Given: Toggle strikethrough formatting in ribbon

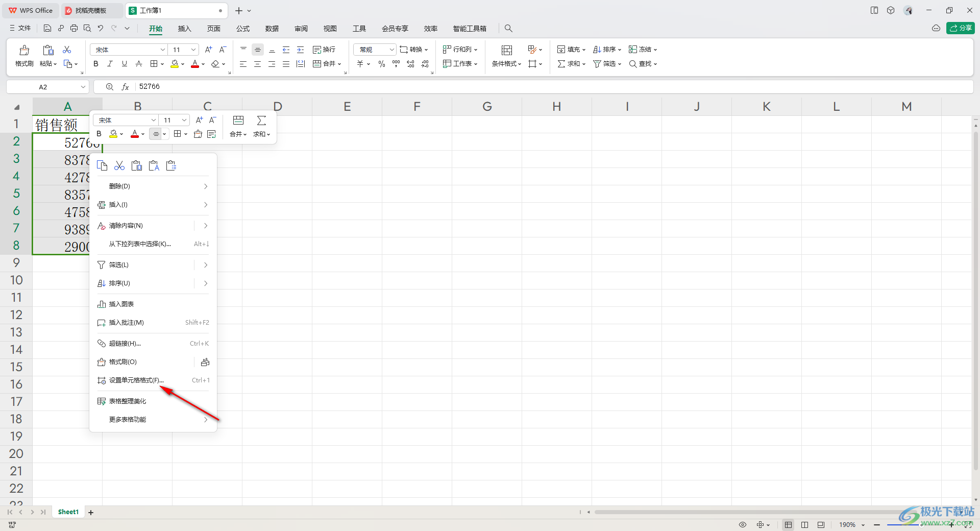Looking at the screenshot, I should 138,64.
